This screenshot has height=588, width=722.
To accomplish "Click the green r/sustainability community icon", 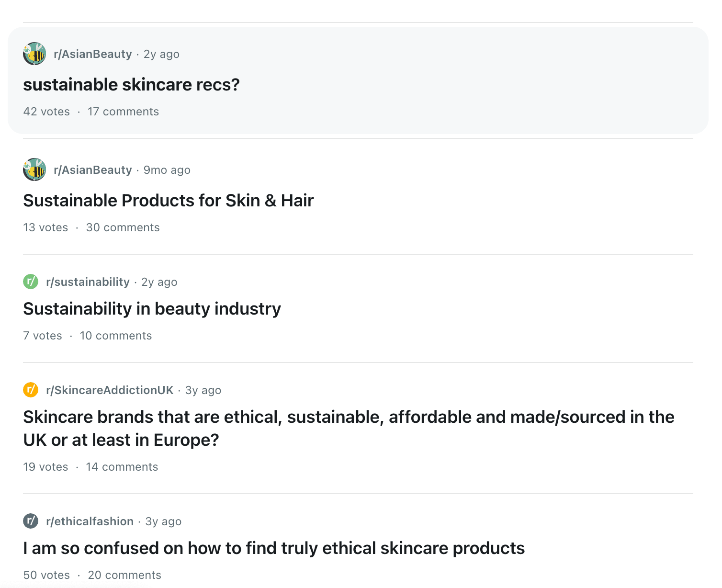I will click(x=31, y=282).
